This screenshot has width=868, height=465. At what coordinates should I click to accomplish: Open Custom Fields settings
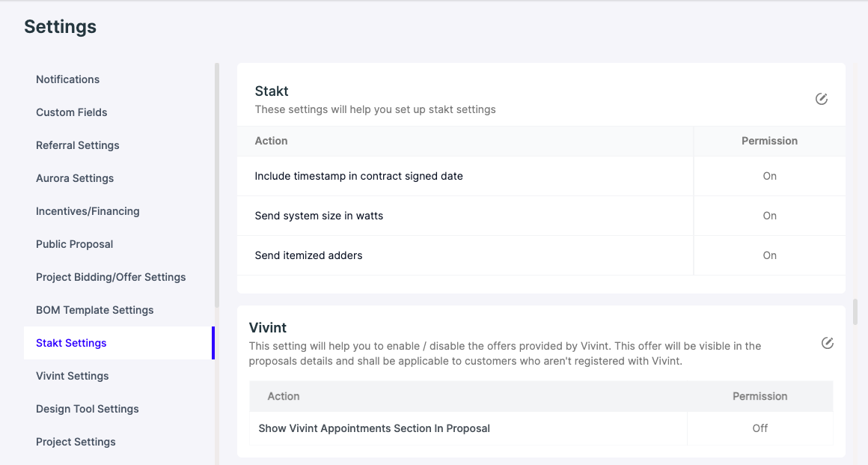point(71,112)
